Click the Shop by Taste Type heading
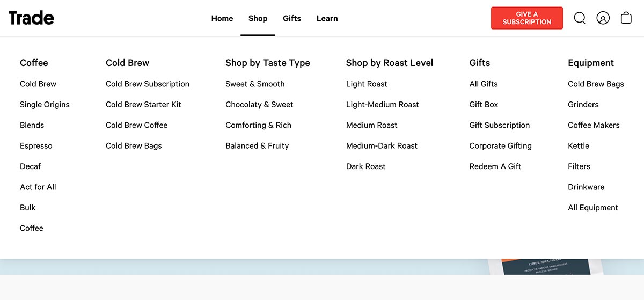 pyautogui.click(x=268, y=63)
